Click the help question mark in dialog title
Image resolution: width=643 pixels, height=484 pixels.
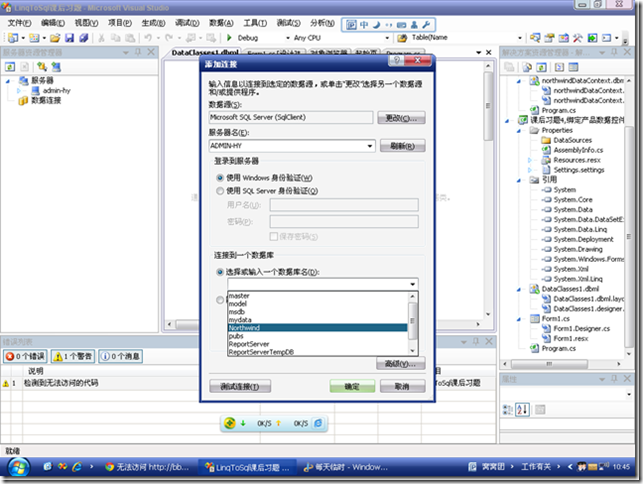tap(396, 60)
